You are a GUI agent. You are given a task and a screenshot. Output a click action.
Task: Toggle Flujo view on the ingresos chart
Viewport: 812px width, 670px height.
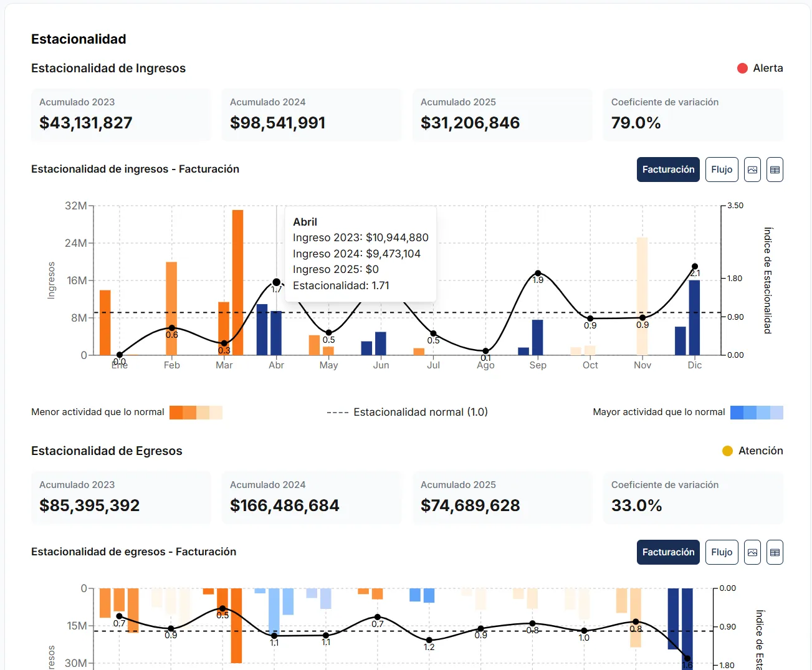click(x=721, y=170)
